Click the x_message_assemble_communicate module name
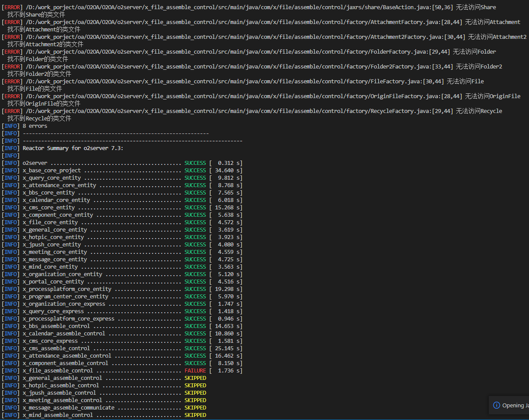Image resolution: width=529 pixels, height=420 pixels. [68, 408]
